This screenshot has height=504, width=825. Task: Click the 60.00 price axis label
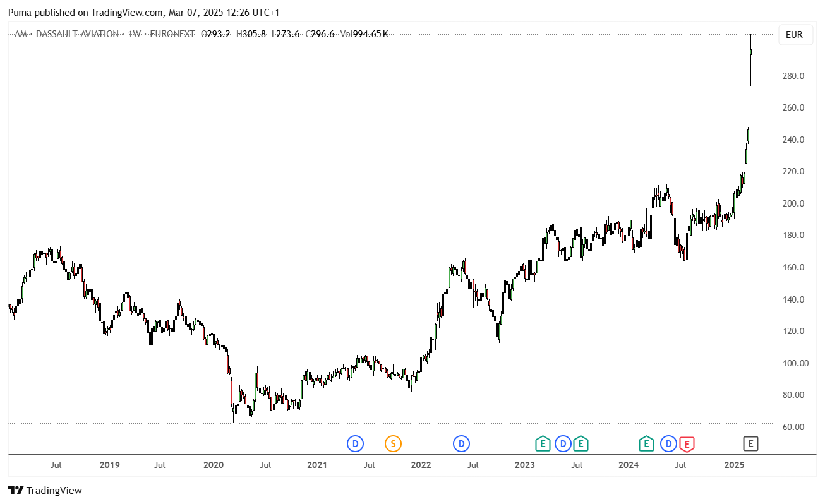(x=793, y=427)
